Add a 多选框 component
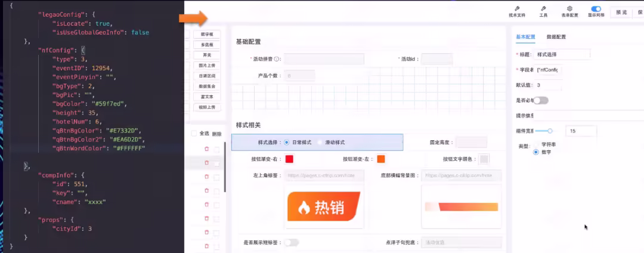 (208, 45)
